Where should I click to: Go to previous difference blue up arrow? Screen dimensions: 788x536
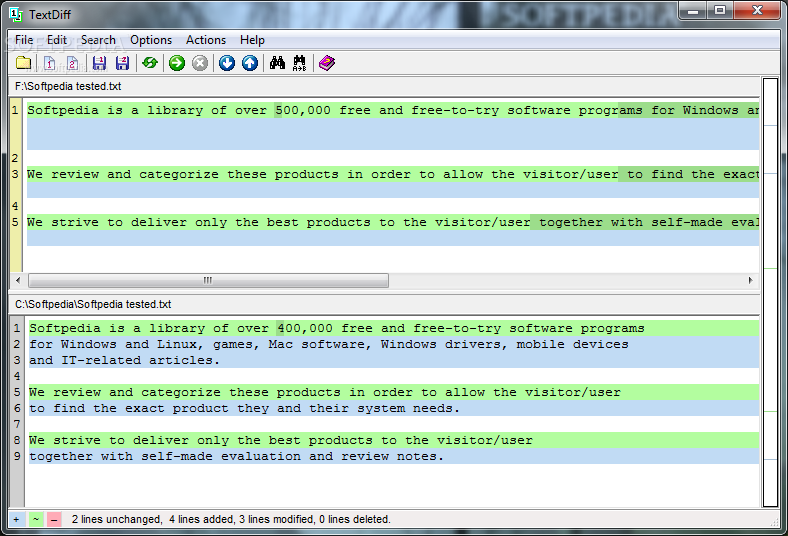coord(250,63)
